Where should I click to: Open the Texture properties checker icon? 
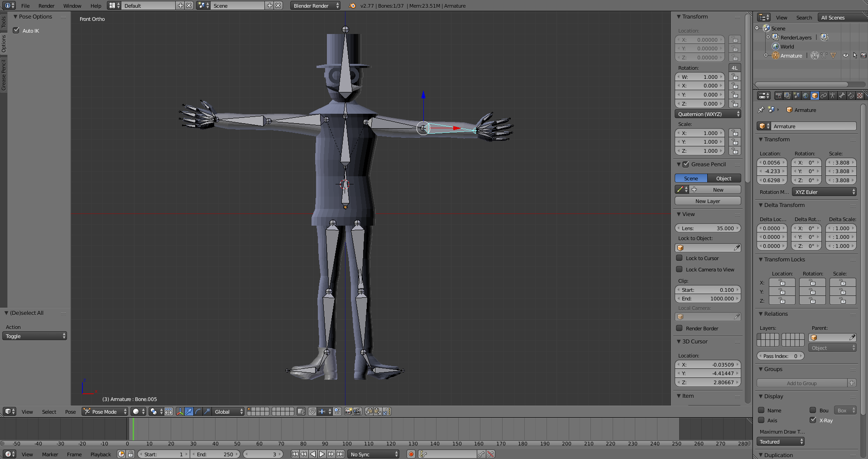[860, 96]
